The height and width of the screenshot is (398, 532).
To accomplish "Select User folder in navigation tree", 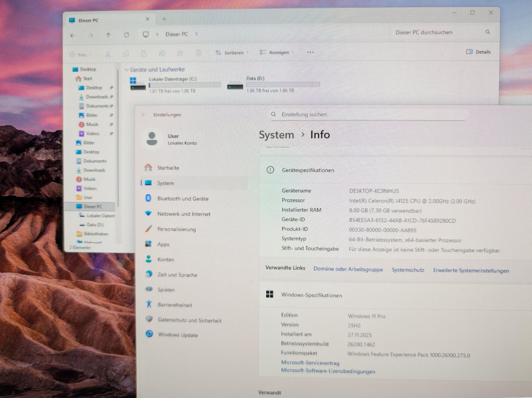I will (x=85, y=197).
